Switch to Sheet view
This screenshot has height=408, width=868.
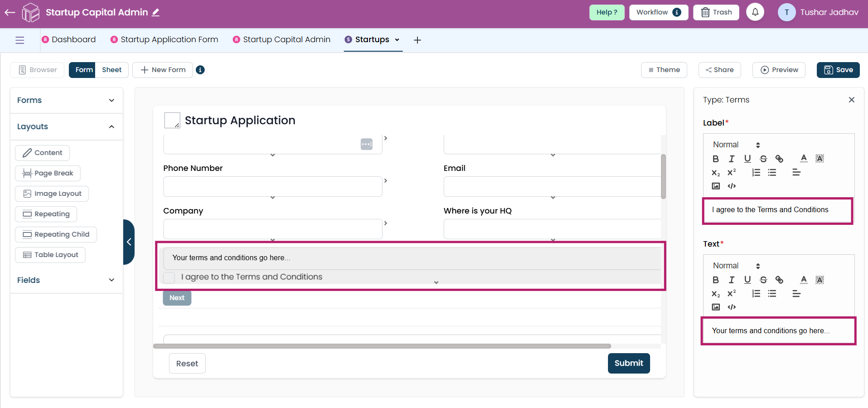tap(111, 70)
